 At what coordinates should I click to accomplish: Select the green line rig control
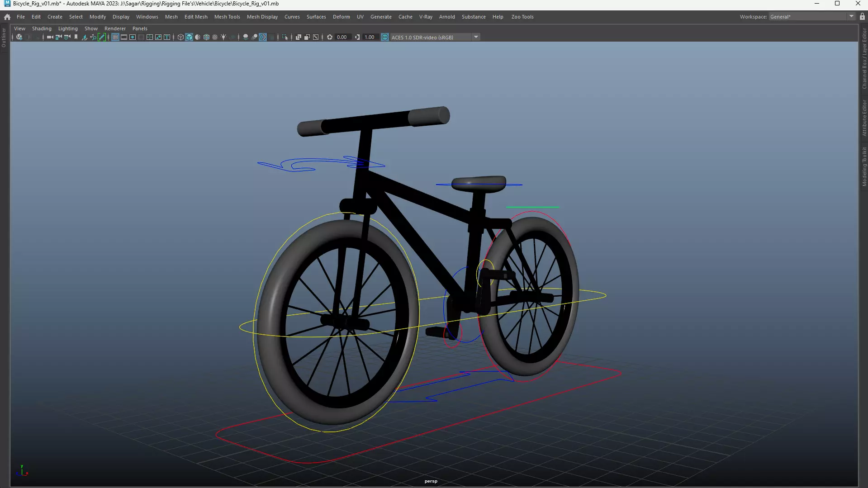(533, 207)
